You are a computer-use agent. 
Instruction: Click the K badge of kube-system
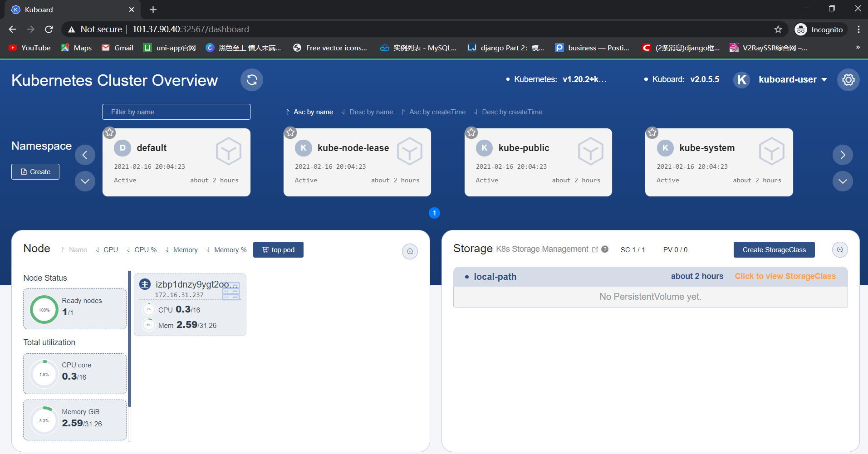tap(665, 148)
